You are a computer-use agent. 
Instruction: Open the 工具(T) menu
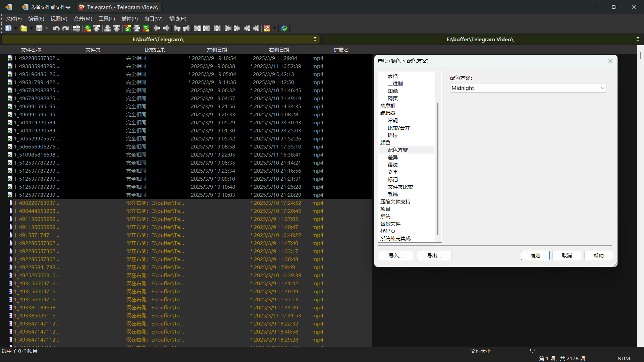click(107, 18)
